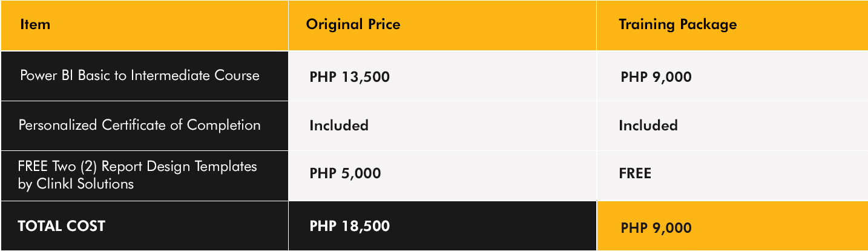
Task: Select Personalized Certificate of Completion row label
Action: pyautogui.click(x=140, y=125)
